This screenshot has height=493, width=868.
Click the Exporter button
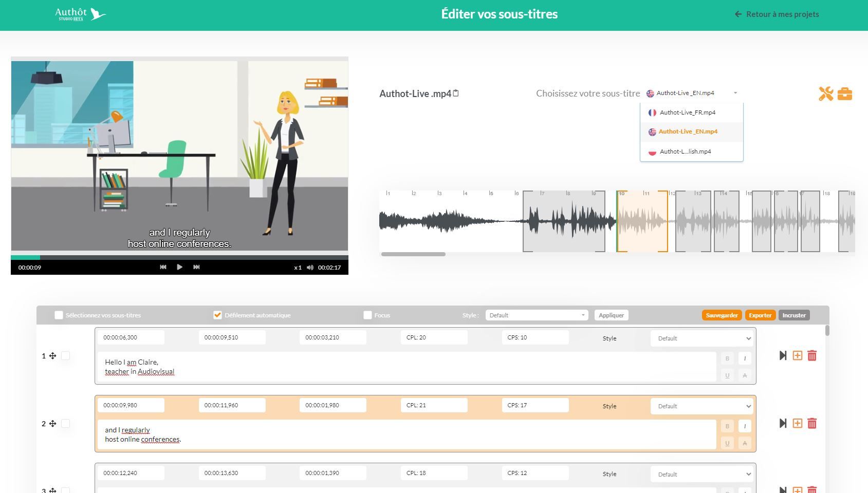tap(760, 315)
